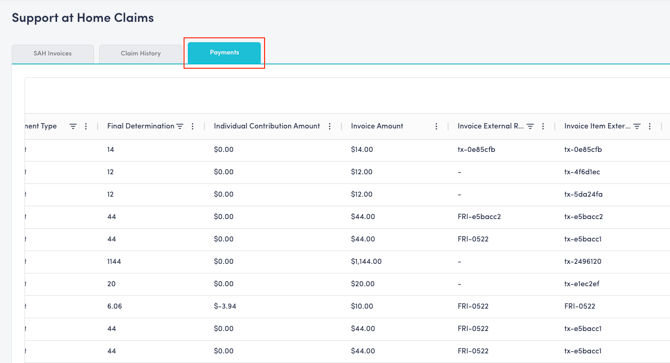Sort by Individual Contribution Amount header
The image size is (670, 363).
click(267, 126)
